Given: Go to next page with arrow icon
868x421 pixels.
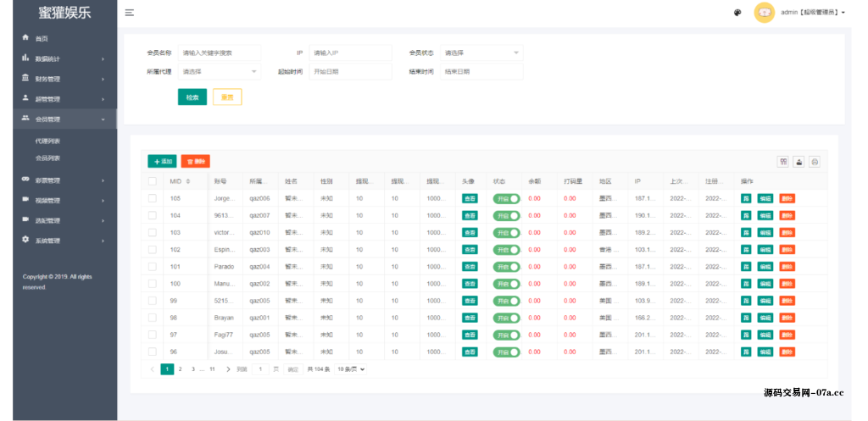Looking at the screenshot, I should click(228, 369).
